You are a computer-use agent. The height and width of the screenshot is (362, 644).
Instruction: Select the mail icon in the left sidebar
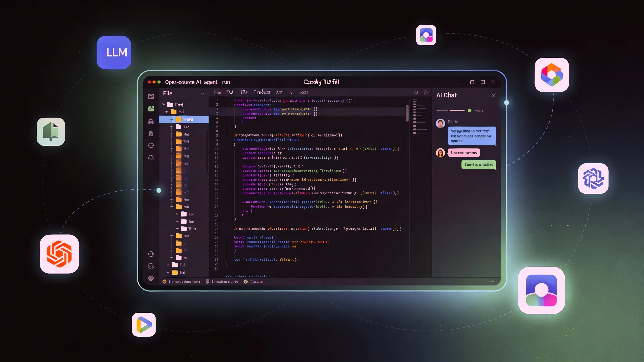point(151,121)
